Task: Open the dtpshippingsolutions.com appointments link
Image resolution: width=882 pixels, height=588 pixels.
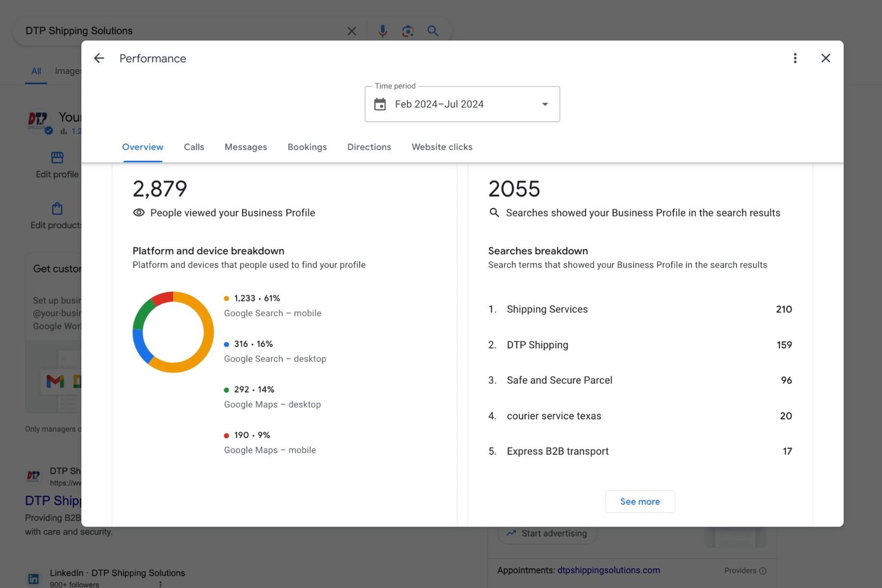Action: pyautogui.click(x=609, y=570)
